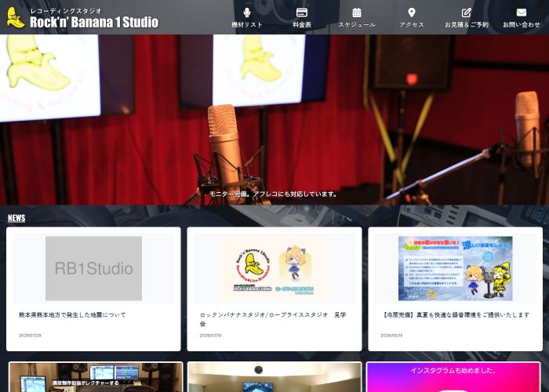This screenshot has height=392, width=549.
Task: Click the レコーディングスタジオ subtitle text
Action: pos(66,11)
